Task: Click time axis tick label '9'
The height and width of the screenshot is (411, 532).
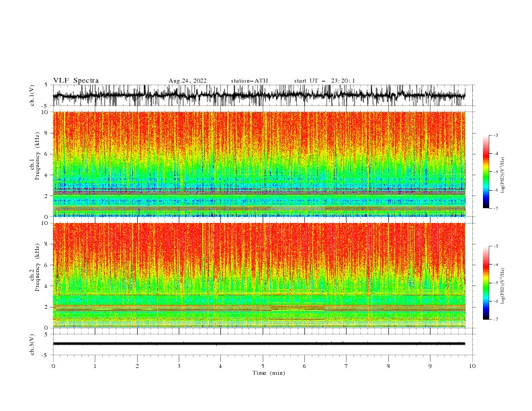Action: pos(430,366)
